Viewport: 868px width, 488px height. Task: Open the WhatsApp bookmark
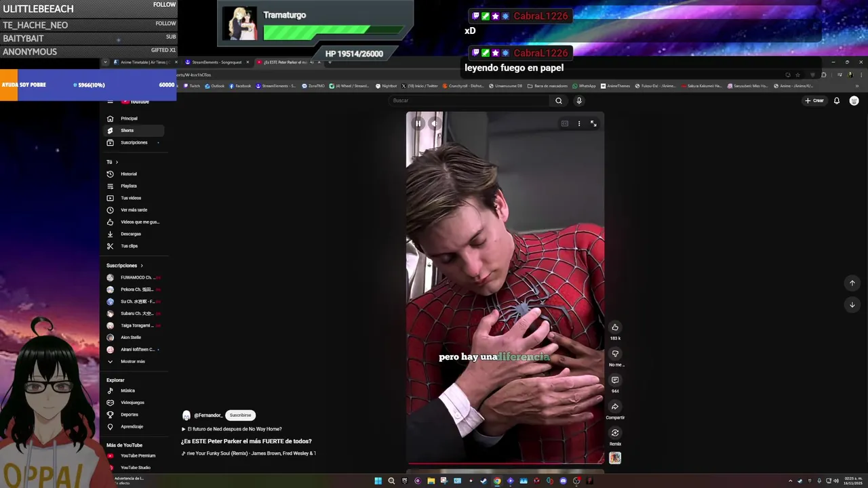click(584, 86)
